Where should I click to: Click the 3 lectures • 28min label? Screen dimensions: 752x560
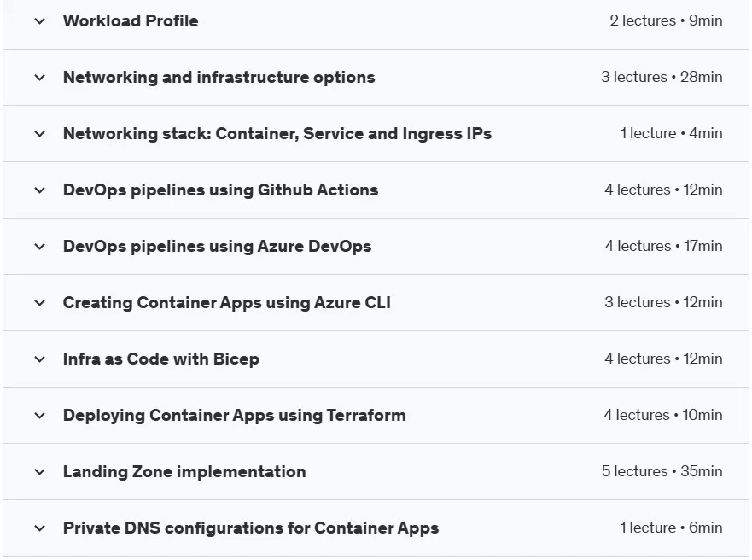tap(662, 77)
